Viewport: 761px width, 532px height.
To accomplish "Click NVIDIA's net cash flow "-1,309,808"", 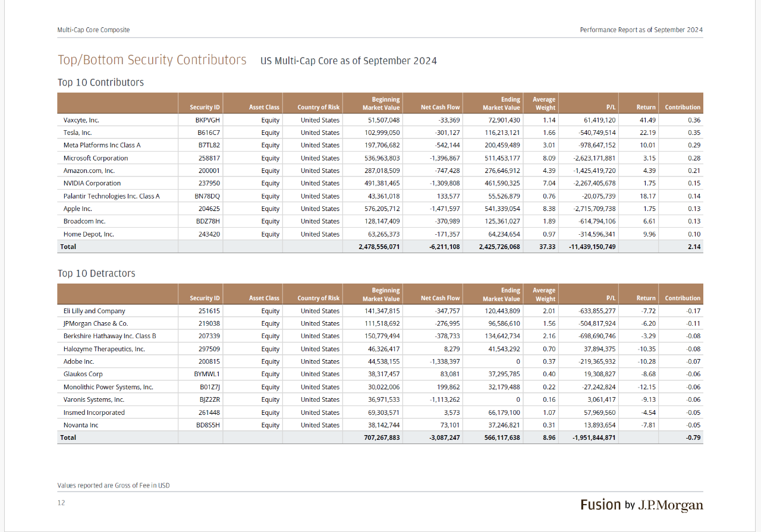I will [445, 183].
